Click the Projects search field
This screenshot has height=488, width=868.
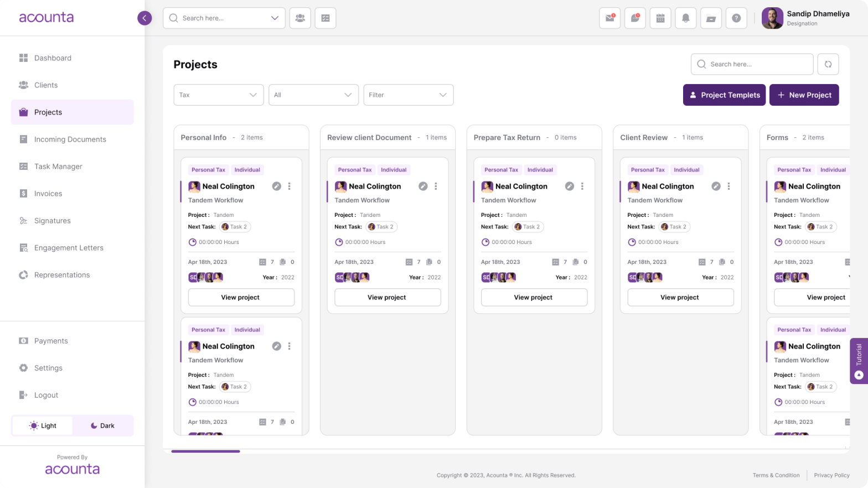(752, 64)
